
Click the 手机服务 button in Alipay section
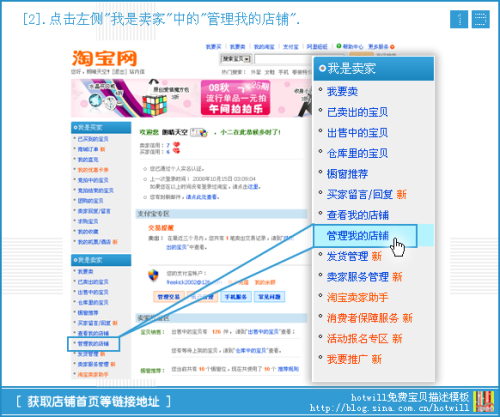click(236, 297)
